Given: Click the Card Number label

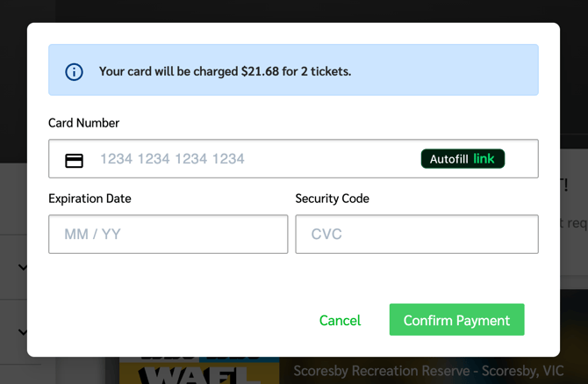Looking at the screenshot, I should pyautogui.click(x=83, y=123).
